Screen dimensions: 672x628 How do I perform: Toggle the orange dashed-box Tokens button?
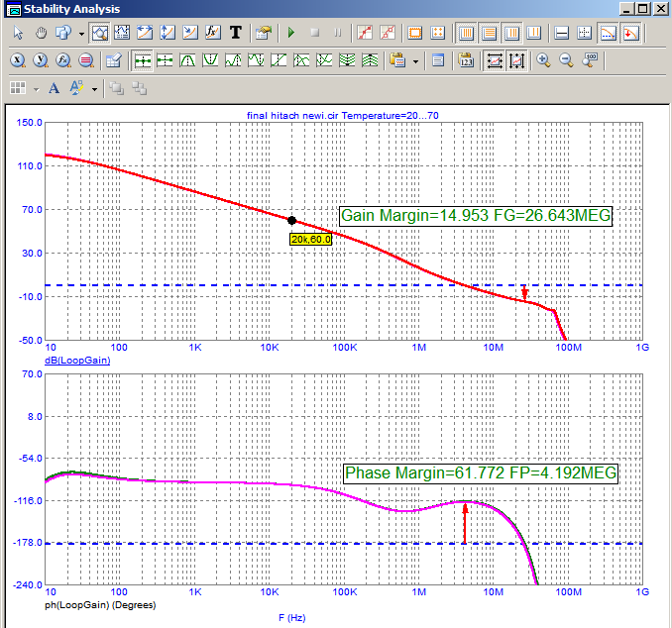(415, 33)
